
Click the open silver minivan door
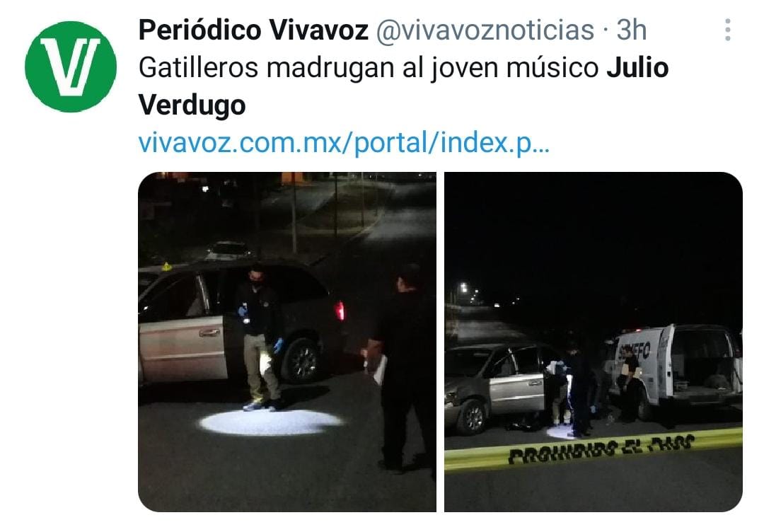click(x=183, y=347)
